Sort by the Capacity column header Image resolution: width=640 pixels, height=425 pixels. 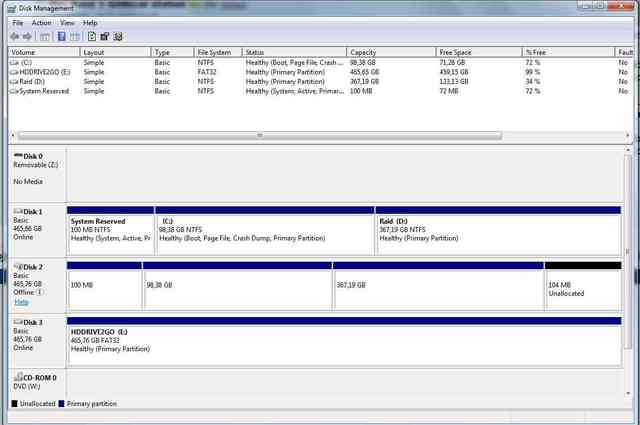point(391,52)
